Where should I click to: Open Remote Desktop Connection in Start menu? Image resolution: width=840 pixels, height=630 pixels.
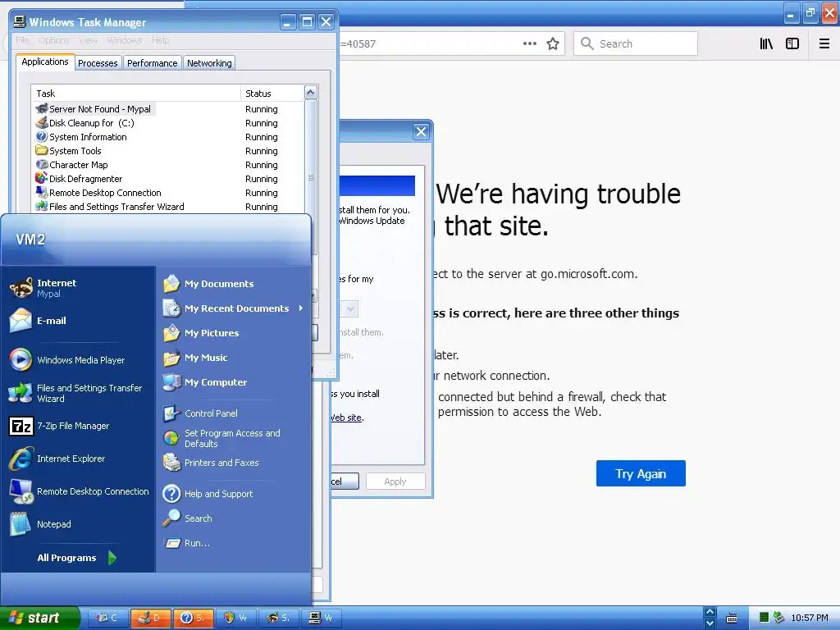[80, 491]
